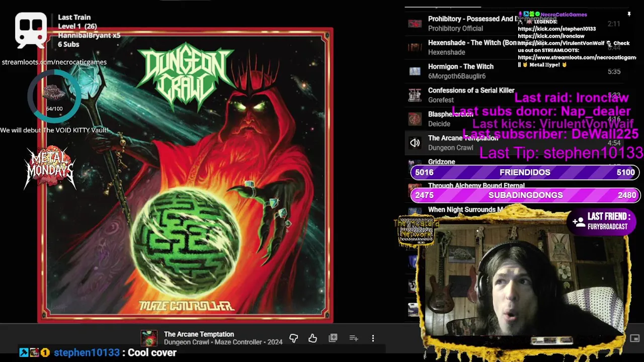Click the Metal Mondays logo
The image size is (644, 362).
pyautogui.click(x=50, y=168)
